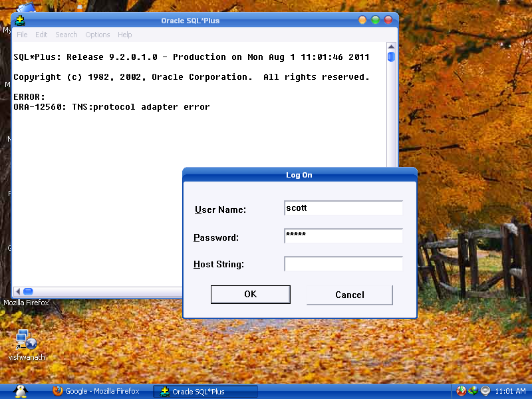
Task: Click the Mozilla Firefox desktop label
Action: [26, 303]
